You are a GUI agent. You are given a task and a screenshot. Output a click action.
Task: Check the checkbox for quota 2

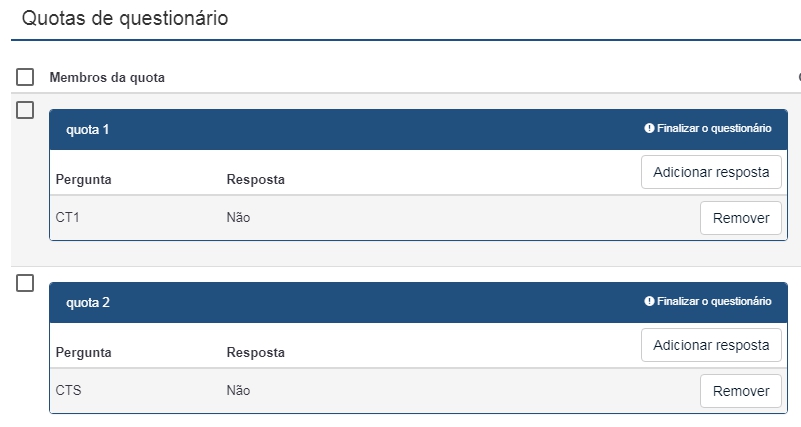(x=26, y=283)
